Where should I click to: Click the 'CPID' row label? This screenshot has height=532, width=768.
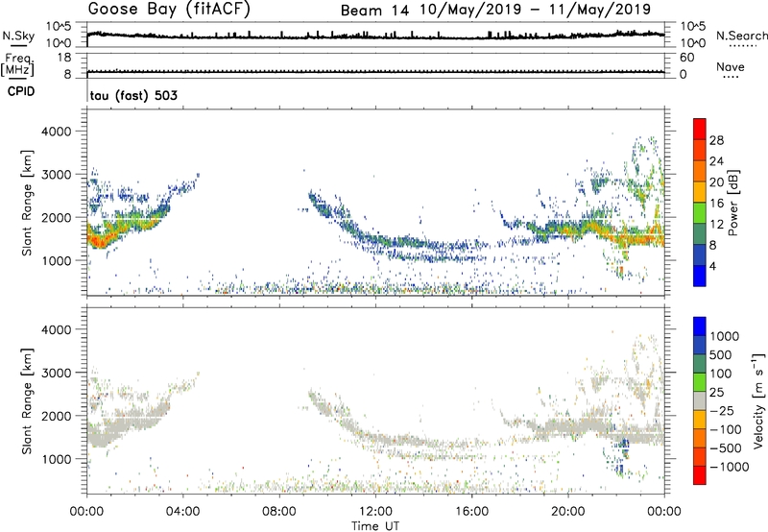click(x=21, y=91)
